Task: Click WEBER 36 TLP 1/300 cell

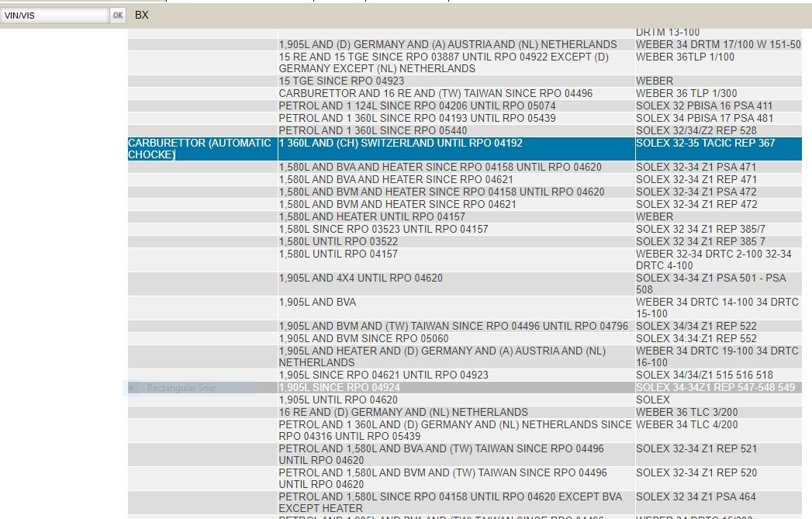Action: [x=718, y=93]
